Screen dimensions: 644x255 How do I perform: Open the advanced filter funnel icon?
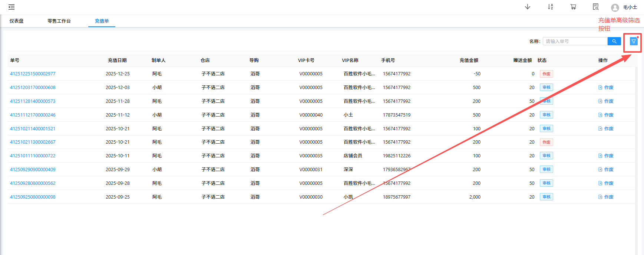click(634, 41)
